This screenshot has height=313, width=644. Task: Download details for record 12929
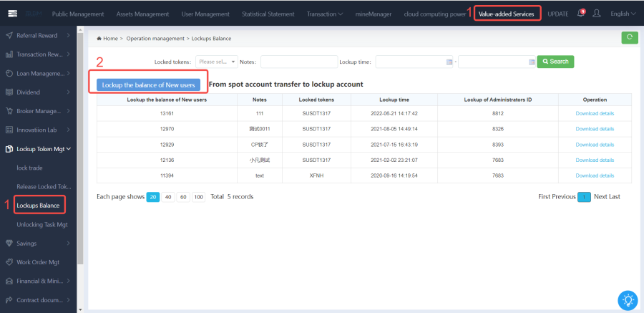tap(595, 145)
